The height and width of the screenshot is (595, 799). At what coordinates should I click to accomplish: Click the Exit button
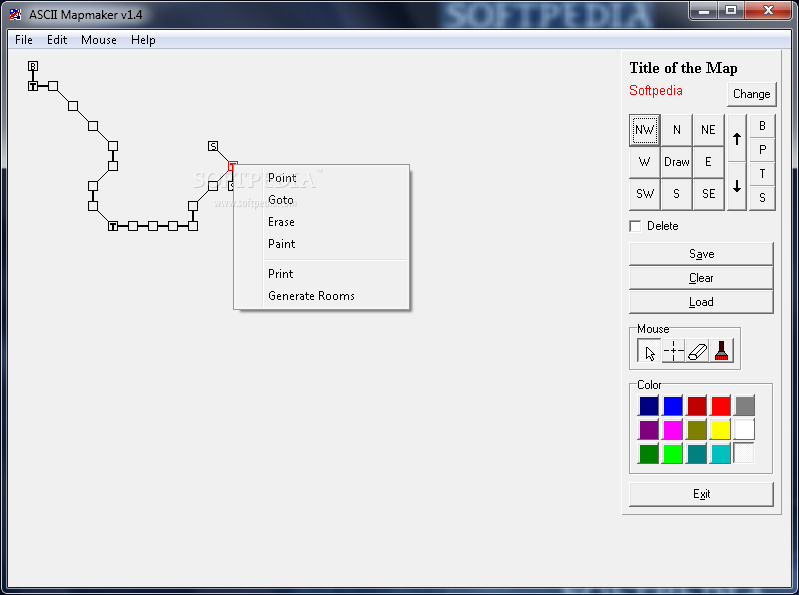[701, 494]
